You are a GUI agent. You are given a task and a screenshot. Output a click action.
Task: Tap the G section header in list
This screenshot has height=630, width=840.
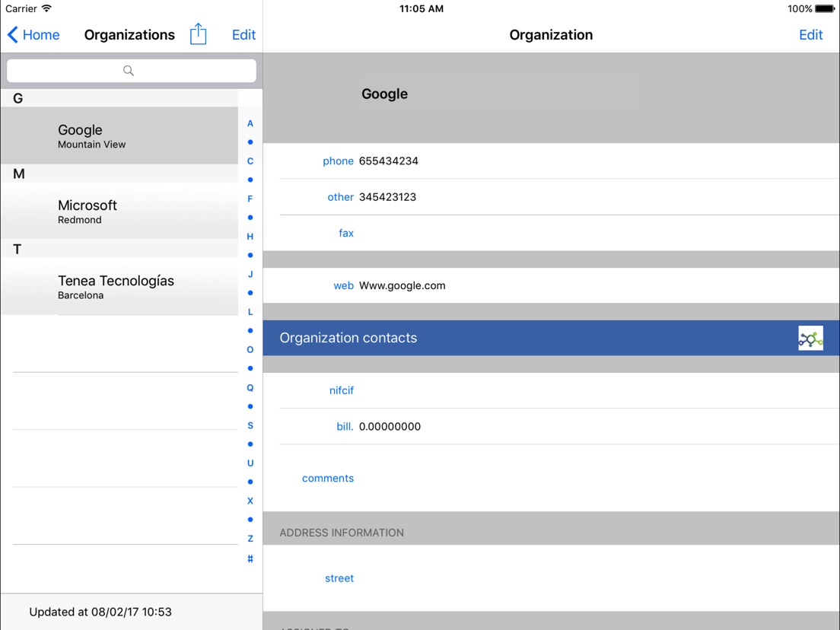tap(119, 98)
